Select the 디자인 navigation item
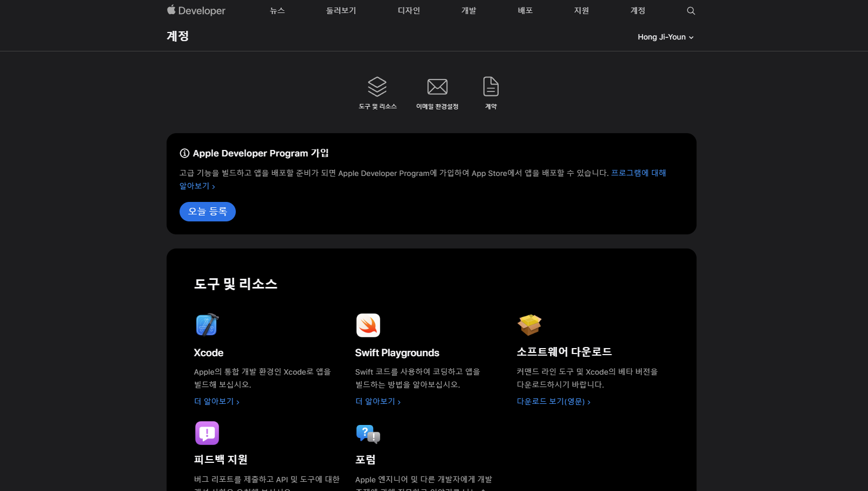Screen dimensions: 868x491 pos(408,10)
